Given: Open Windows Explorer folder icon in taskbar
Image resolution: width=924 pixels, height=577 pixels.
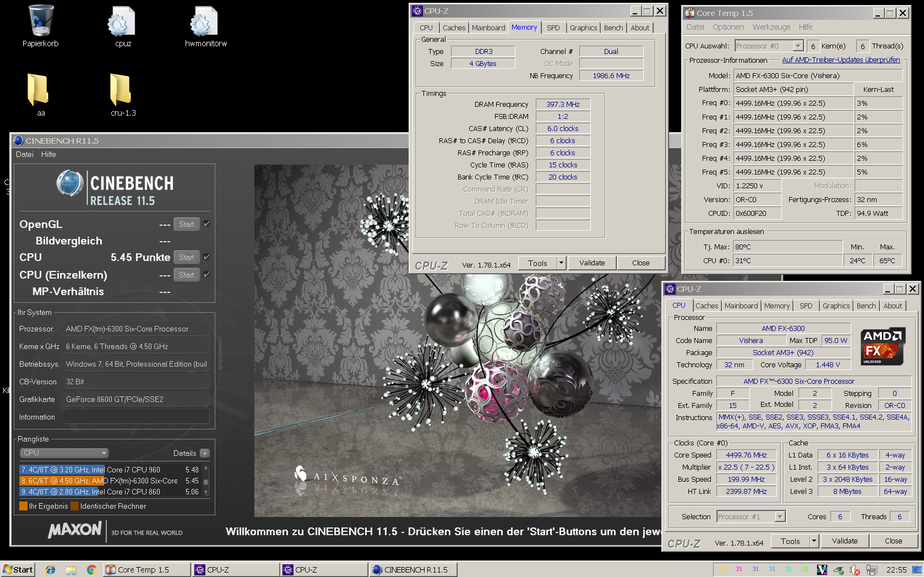Looking at the screenshot, I should [71, 570].
